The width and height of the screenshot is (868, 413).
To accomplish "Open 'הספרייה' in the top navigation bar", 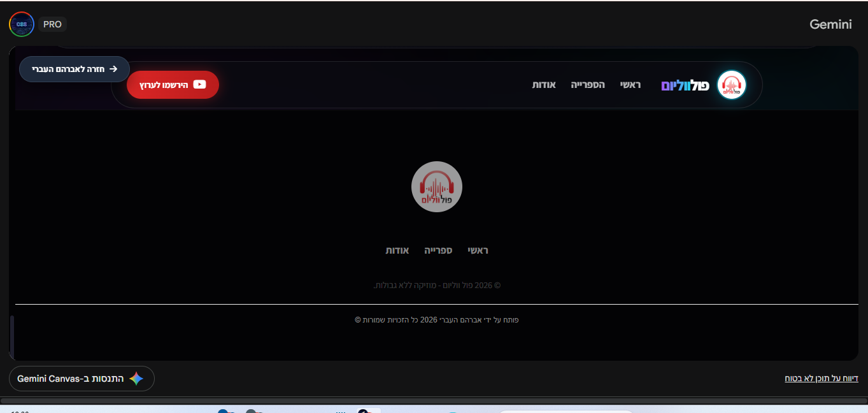I will click(588, 85).
